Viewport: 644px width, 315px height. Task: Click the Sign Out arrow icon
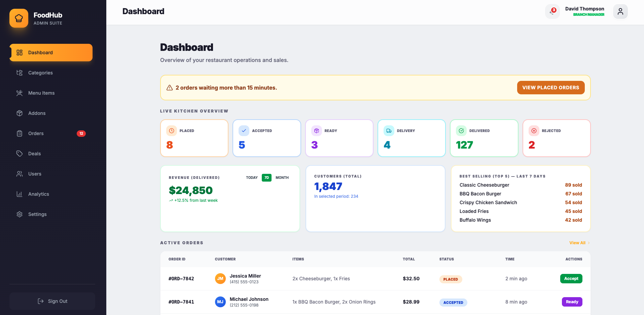[41, 301]
